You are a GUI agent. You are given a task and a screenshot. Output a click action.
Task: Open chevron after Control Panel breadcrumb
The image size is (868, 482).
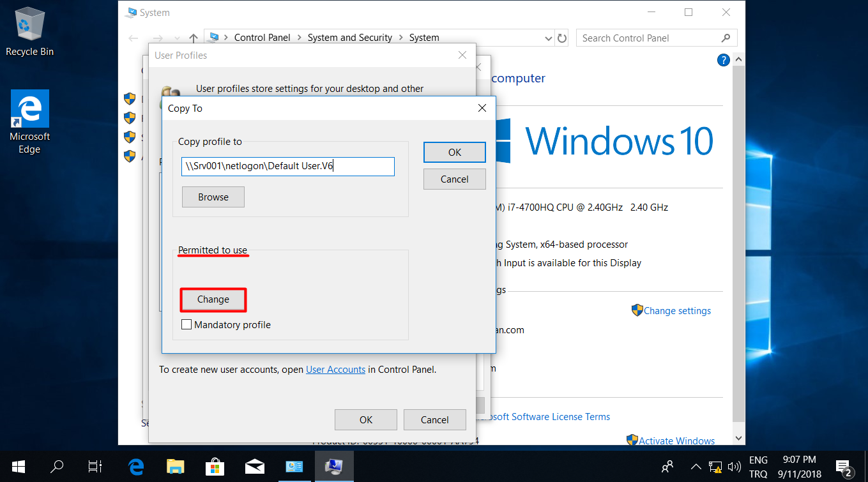pyautogui.click(x=299, y=38)
